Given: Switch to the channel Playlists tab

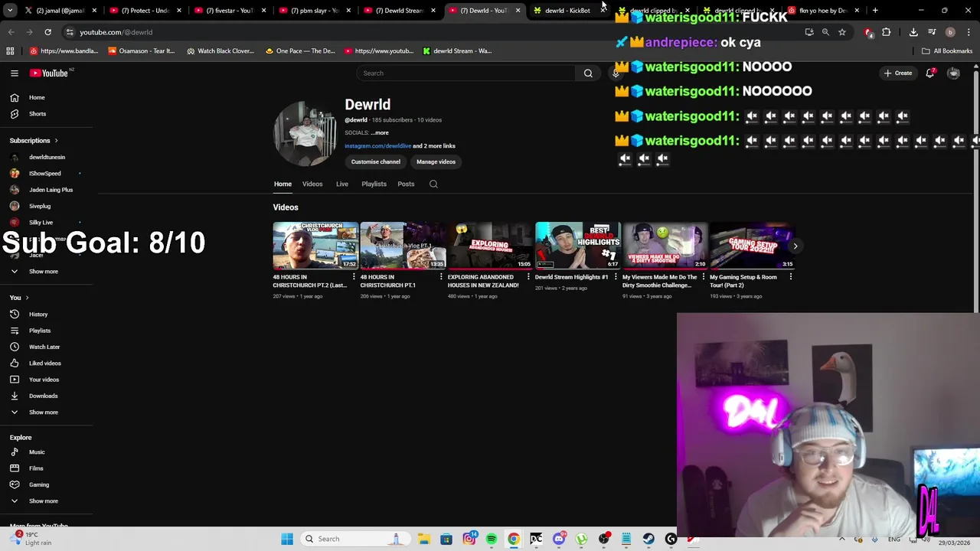Looking at the screenshot, I should pyautogui.click(x=374, y=184).
